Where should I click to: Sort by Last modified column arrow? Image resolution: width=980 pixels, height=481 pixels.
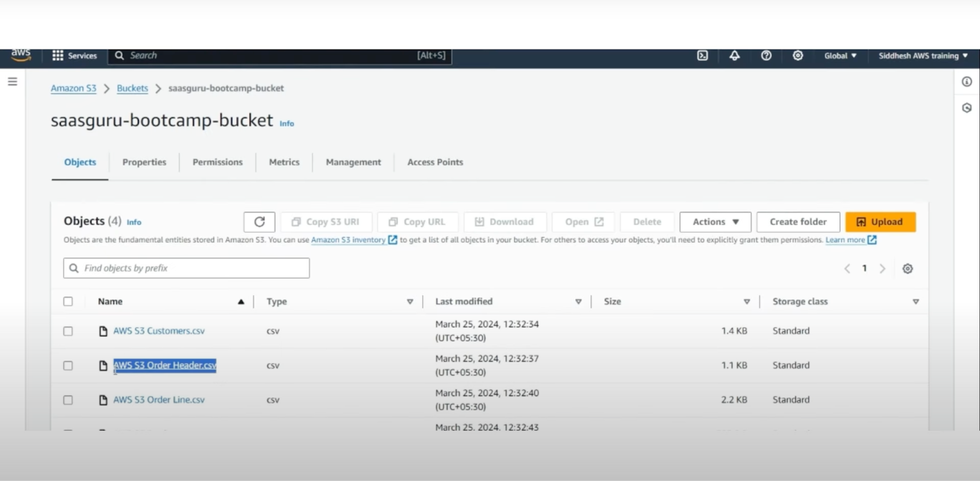pyautogui.click(x=578, y=302)
